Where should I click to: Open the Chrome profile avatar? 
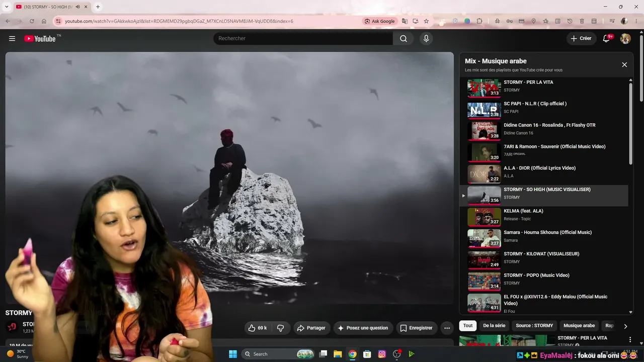[624, 21]
